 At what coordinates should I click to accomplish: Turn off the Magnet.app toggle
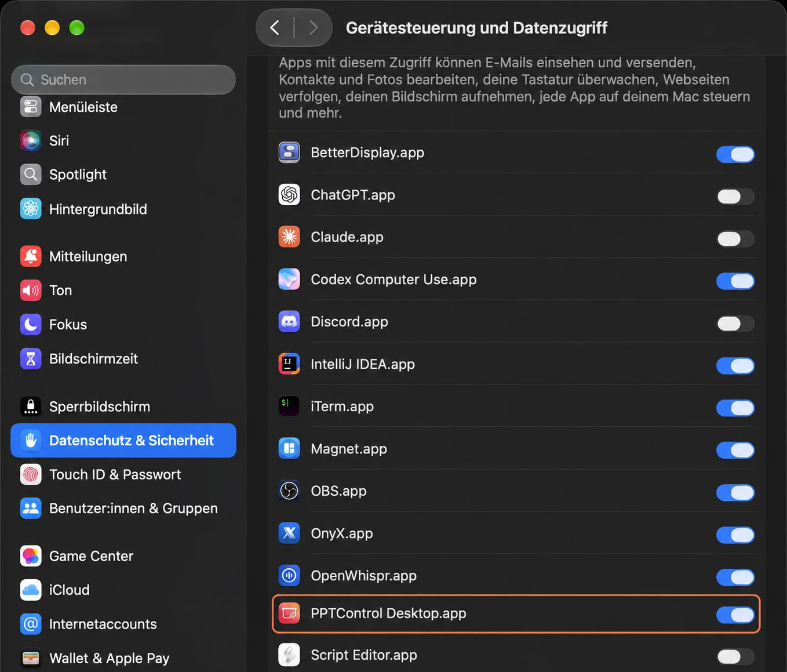(735, 451)
